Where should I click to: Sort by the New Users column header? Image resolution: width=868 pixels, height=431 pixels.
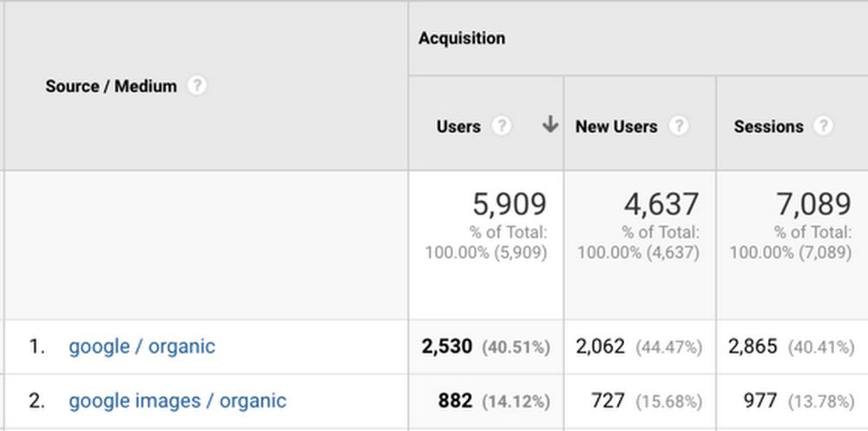pos(616,126)
